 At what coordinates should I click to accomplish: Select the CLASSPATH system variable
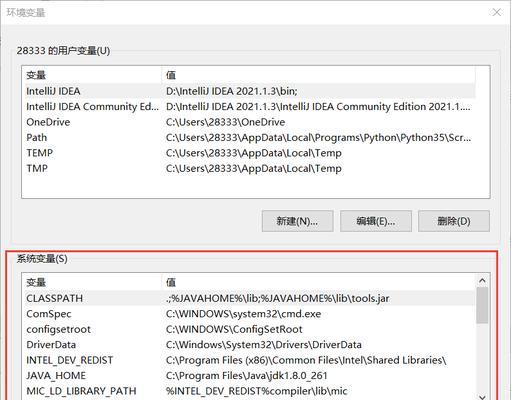249,298
